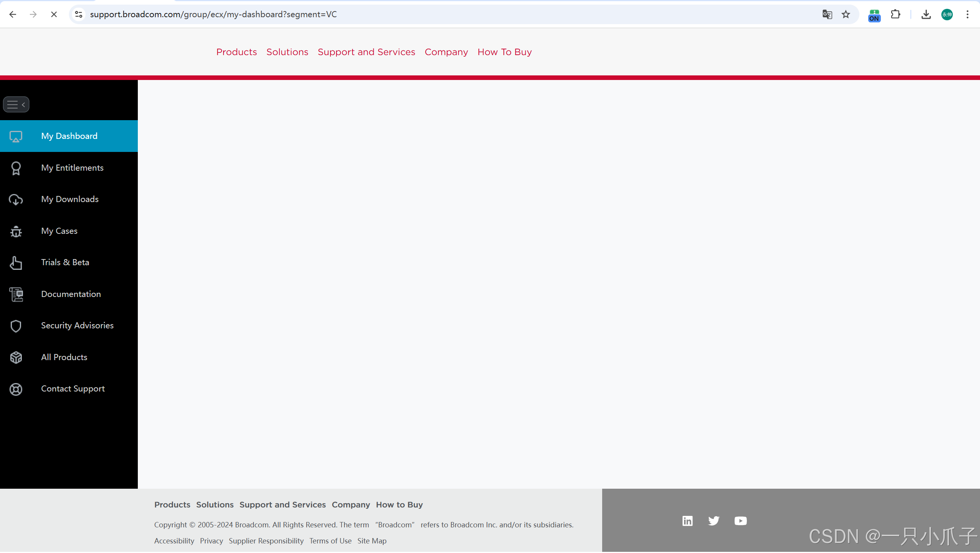Bookmark this page with star icon
This screenshot has width=980, height=553.
coord(846,15)
